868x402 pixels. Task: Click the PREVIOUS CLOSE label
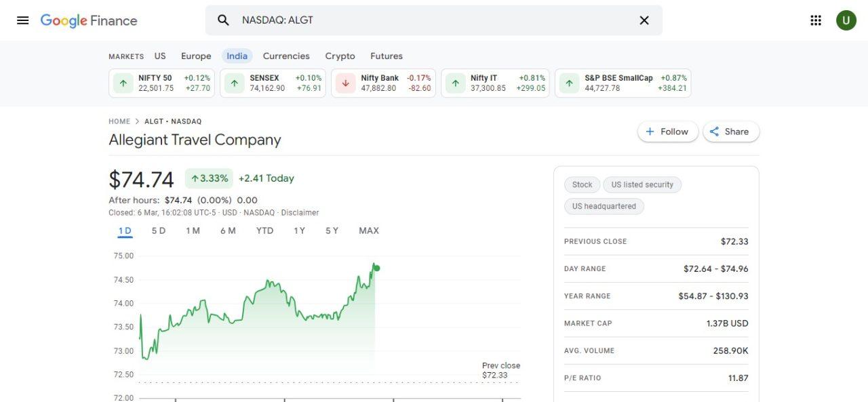pos(595,241)
